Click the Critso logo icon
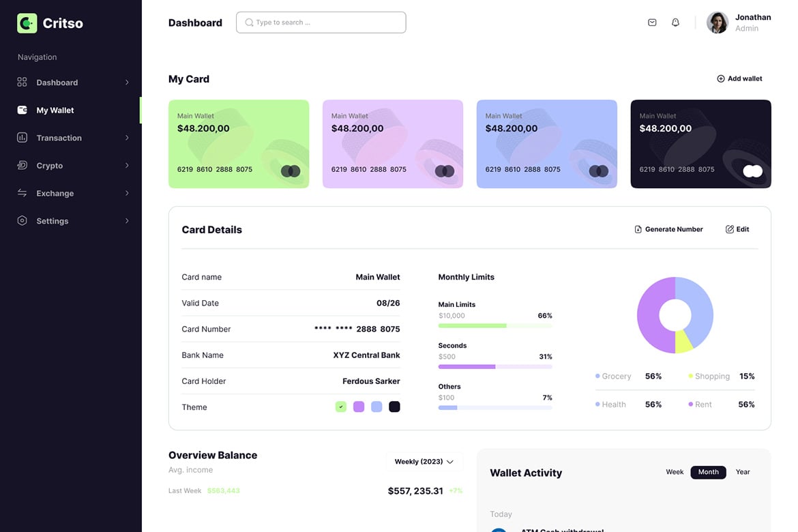Screen dimensions: 798x532 (x=27, y=23)
